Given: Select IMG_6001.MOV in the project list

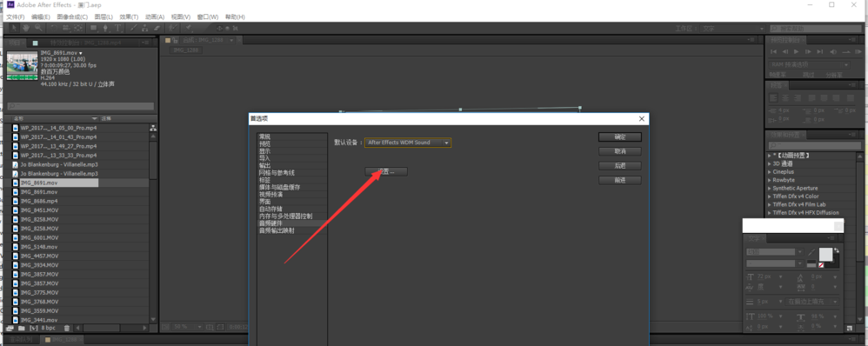Looking at the screenshot, I should [39, 237].
